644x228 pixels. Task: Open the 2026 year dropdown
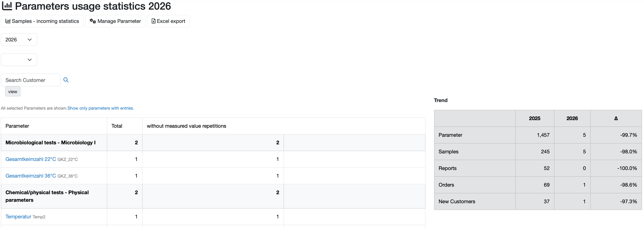(19, 40)
